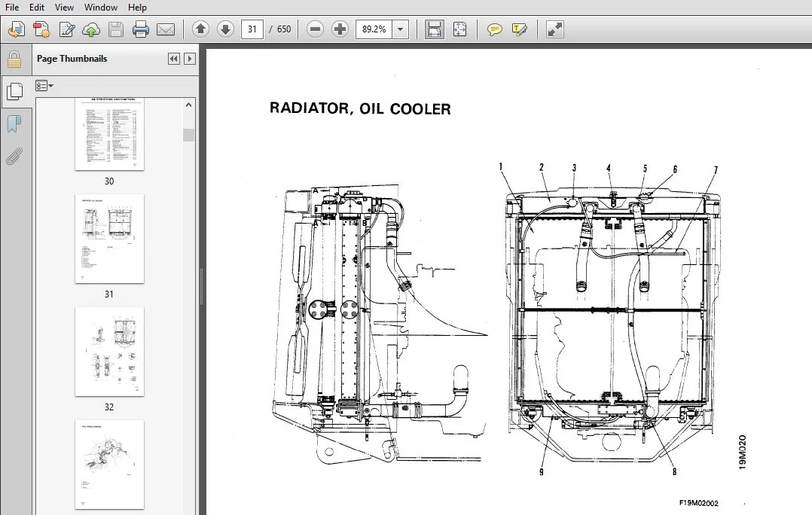Click the Zoom in plus button
This screenshot has height=515, width=812.
click(340, 29)
